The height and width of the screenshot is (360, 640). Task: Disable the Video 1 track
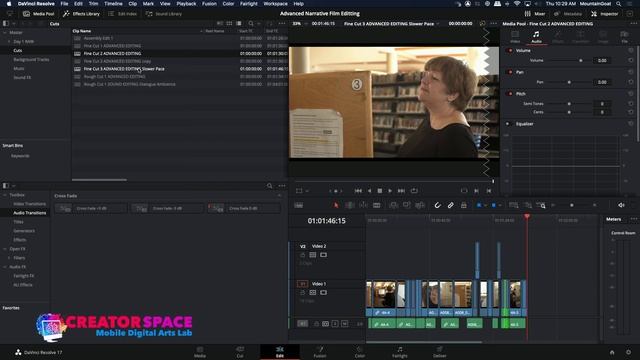[x=323, y=293]
